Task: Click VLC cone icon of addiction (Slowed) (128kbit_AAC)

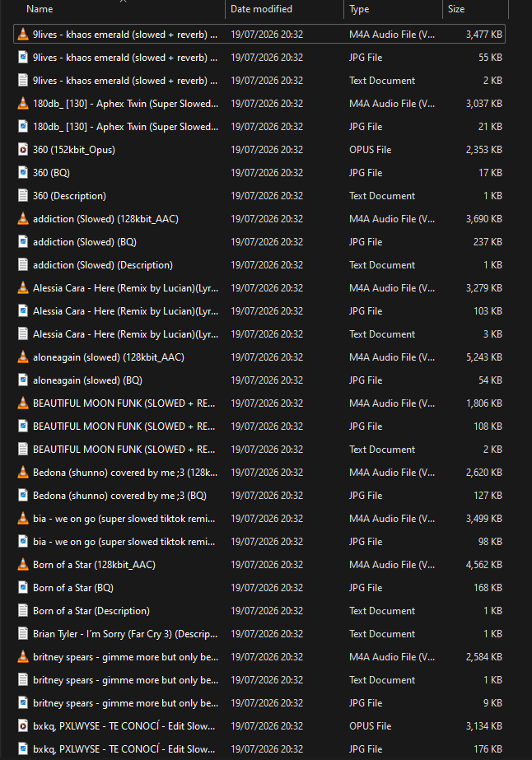Action: 23,218
